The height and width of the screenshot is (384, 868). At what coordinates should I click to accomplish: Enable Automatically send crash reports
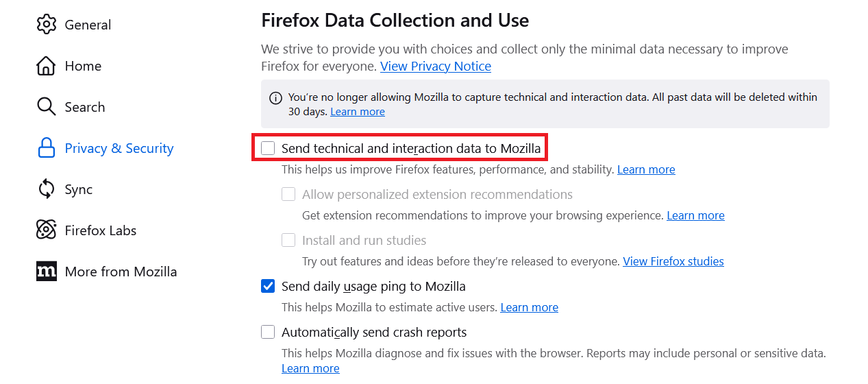(x=268, y=332)
